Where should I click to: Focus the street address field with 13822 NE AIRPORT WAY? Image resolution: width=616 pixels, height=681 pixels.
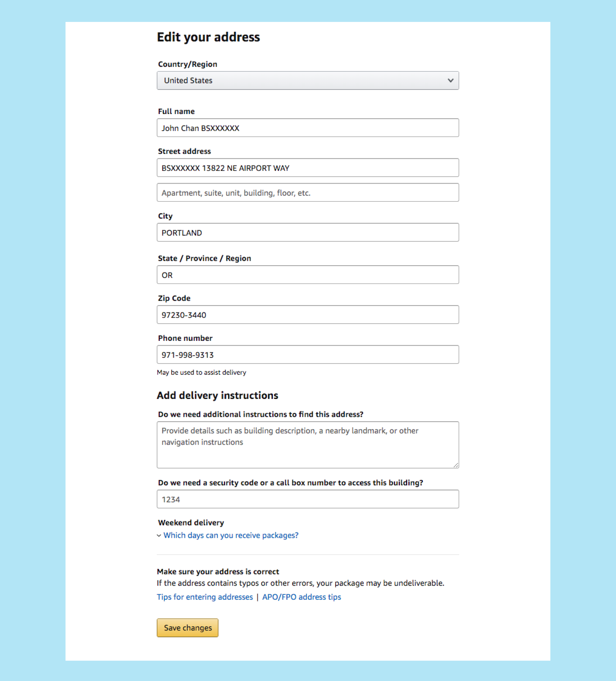(x=307, y=167)
